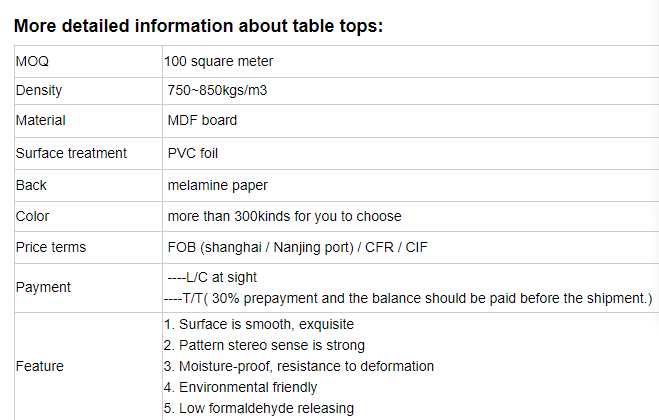Click the Feature row label
This screenshot has height=420, width=659.
click(40, 366)
